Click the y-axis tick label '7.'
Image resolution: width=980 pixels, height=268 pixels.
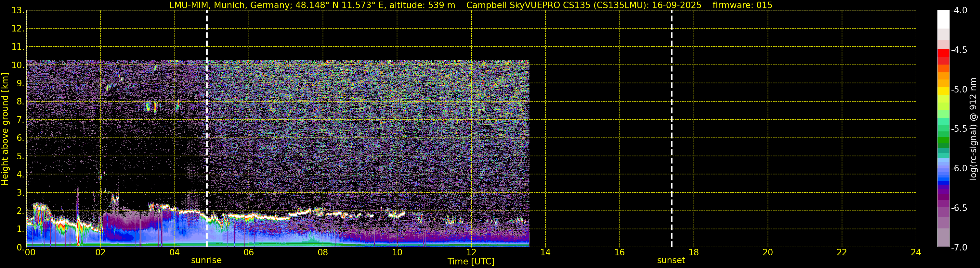20,120
